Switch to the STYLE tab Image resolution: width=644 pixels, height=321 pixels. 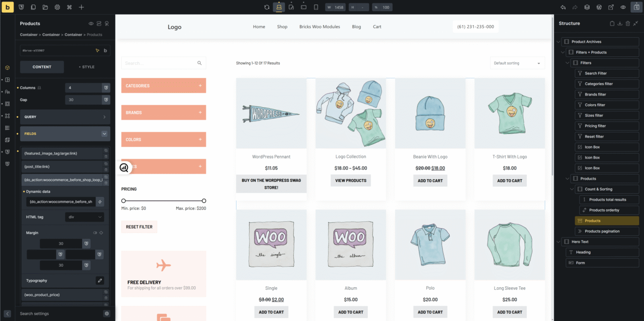87,67
